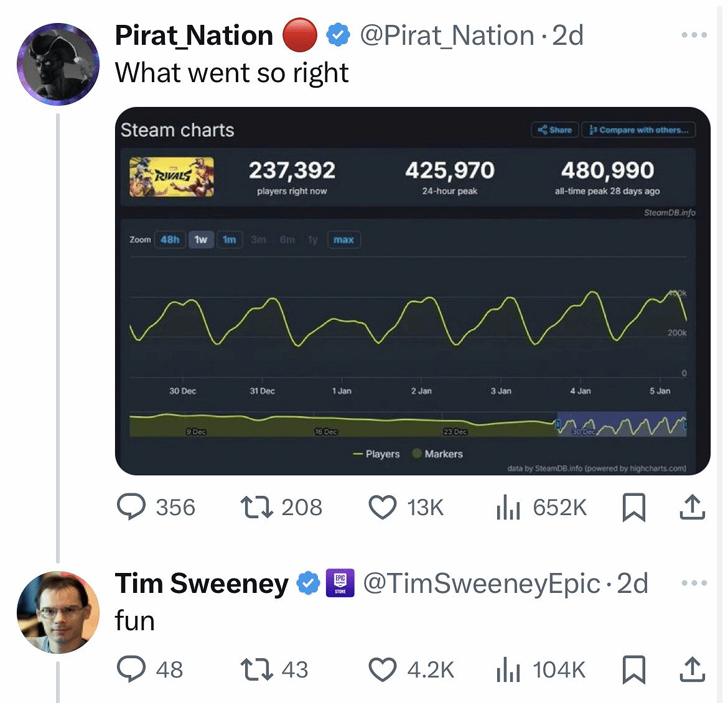728x703 pixels.
Task: Click the Compare with others button
Action: (638, 130)
